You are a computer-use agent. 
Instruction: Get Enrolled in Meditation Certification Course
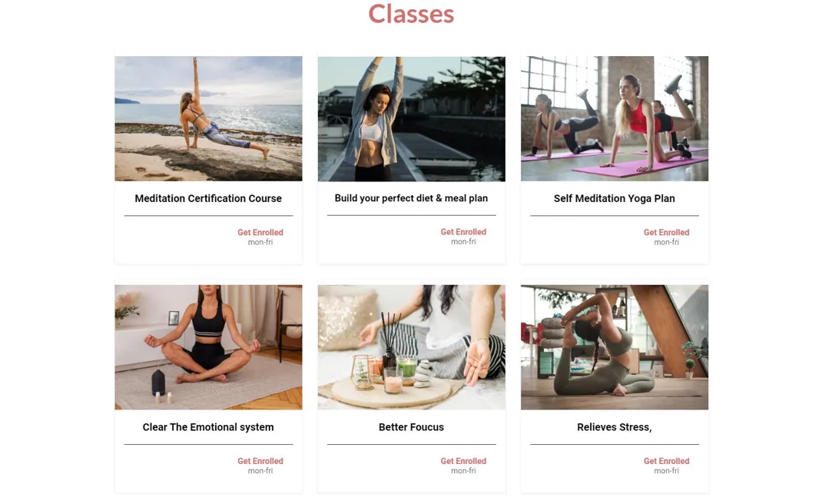pos(260,232)
